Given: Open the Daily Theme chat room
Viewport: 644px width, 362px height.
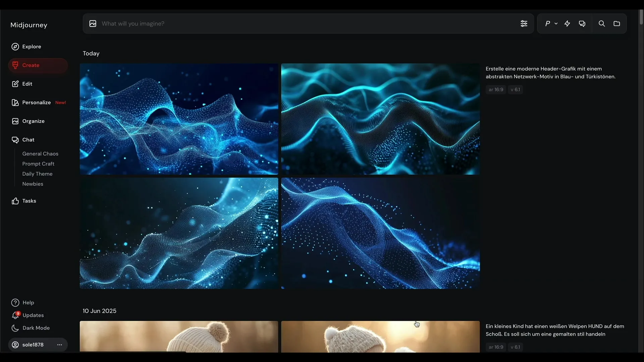Looking at the screenshot, I should pyautogui.click(x=37, y=174).
